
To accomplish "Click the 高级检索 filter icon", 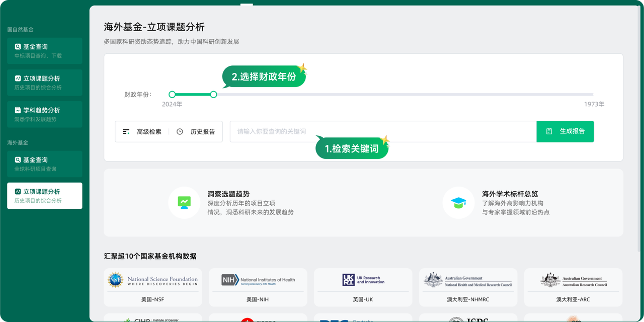I will [x=126, y=132].
